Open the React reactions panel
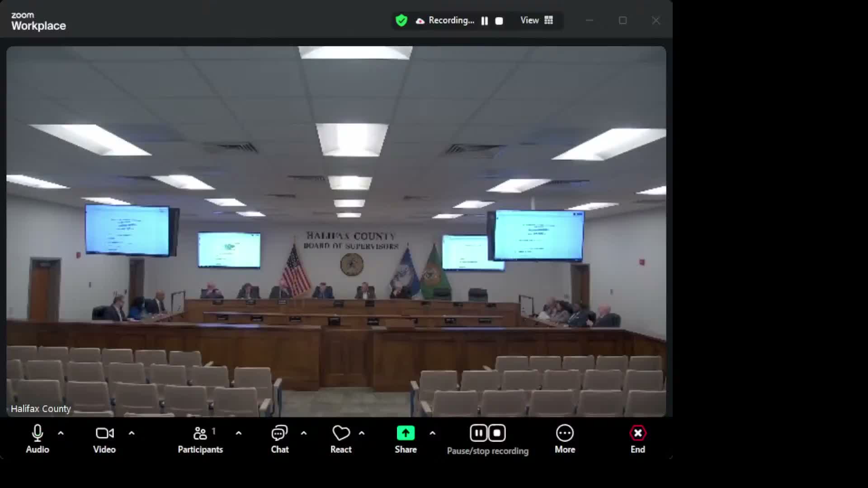The image size is (868, 488). [x=341, y=433]
